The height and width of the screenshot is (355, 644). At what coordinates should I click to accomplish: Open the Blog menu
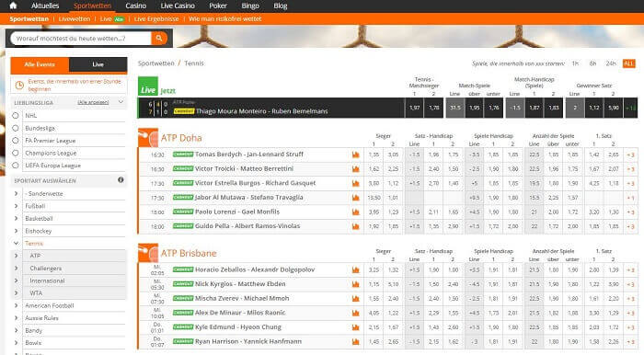[x=281, y=6]
